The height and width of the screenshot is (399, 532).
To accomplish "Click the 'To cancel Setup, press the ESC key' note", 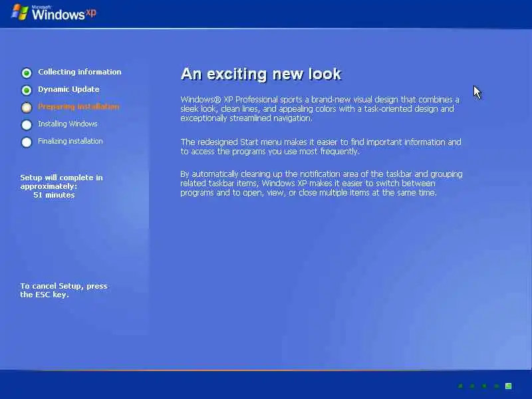I will pyautogui.click(x=64, y=290).
